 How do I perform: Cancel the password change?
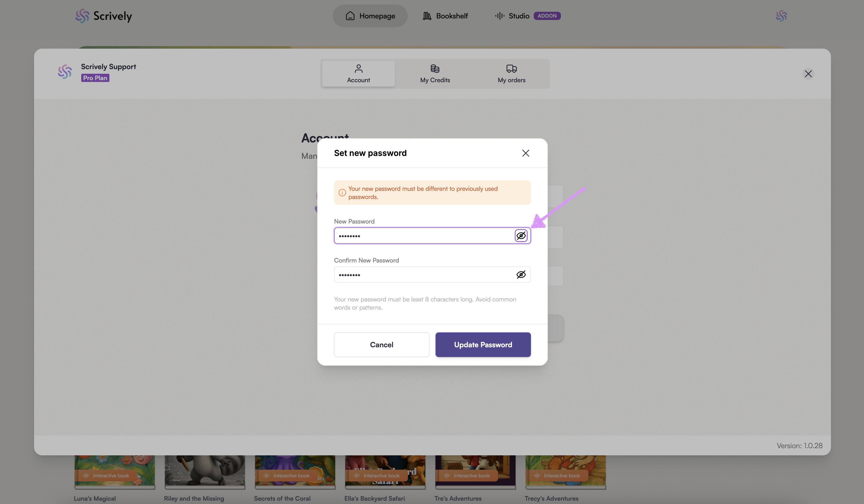point(381,345)
